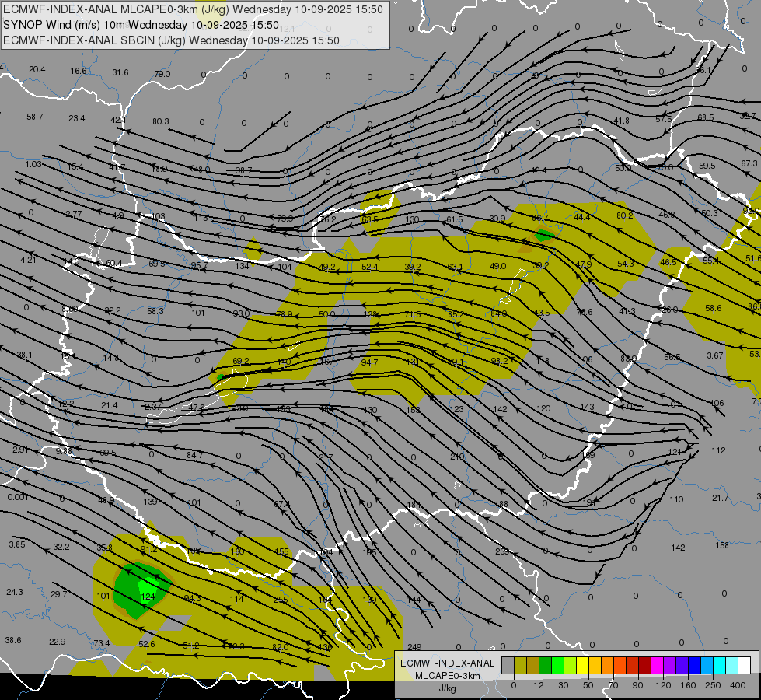
Task: Click the pale cyan legend swatch before 400
Action: 732,665
